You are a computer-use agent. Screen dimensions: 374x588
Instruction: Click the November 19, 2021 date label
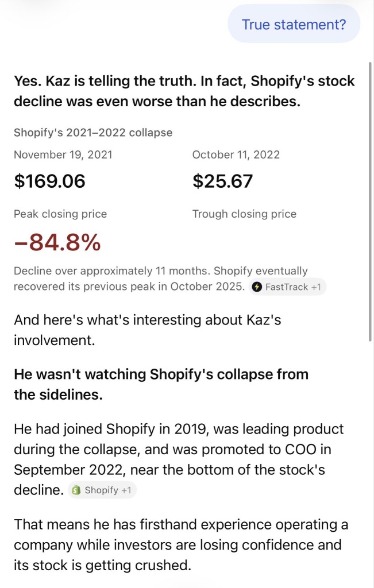(63, 155)
